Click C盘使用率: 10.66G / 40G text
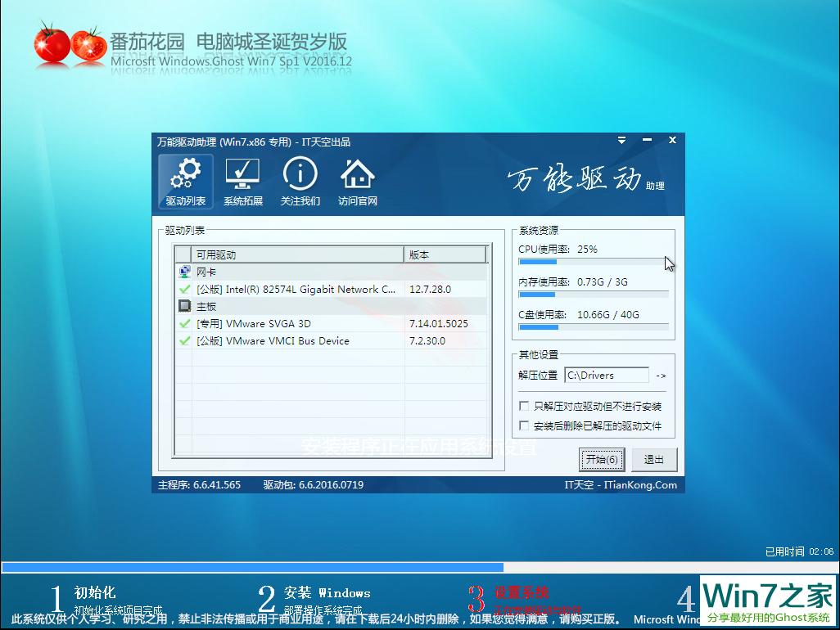Screen dimensions: 840x630 pos(579,314)
